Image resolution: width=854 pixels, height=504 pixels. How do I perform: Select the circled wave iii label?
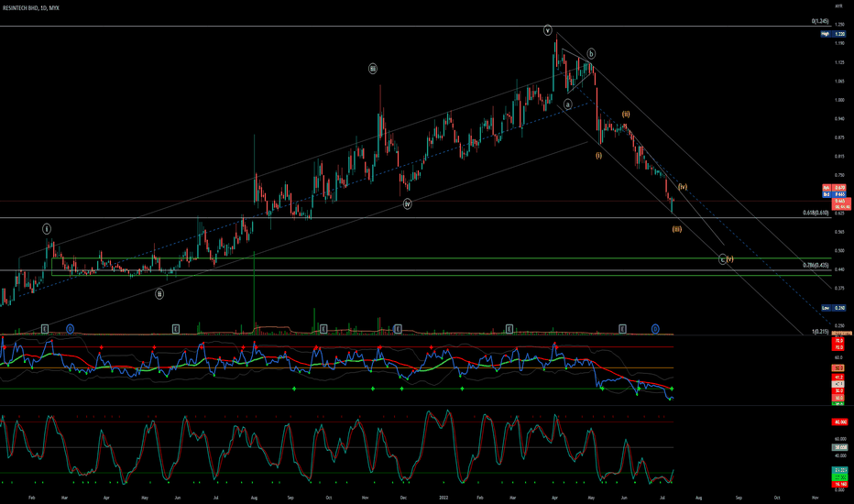pos(373,69)
